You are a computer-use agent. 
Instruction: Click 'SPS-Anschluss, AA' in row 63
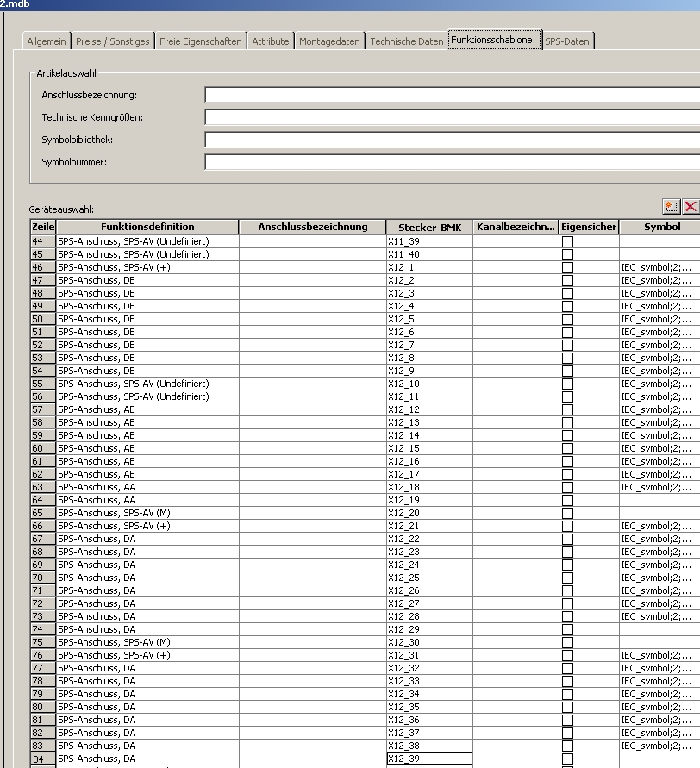pyautogui.click(x=147, y=487)
